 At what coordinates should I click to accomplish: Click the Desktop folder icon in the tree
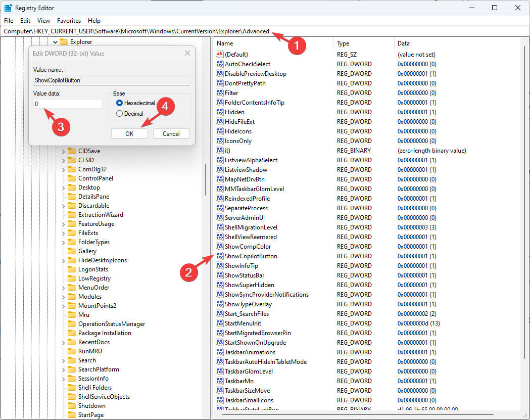point(72,187)
